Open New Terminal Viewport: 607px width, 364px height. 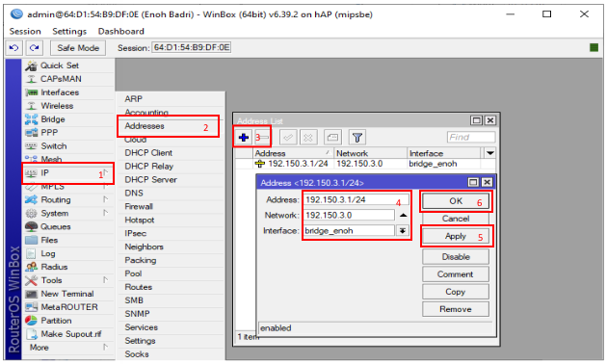68,294
